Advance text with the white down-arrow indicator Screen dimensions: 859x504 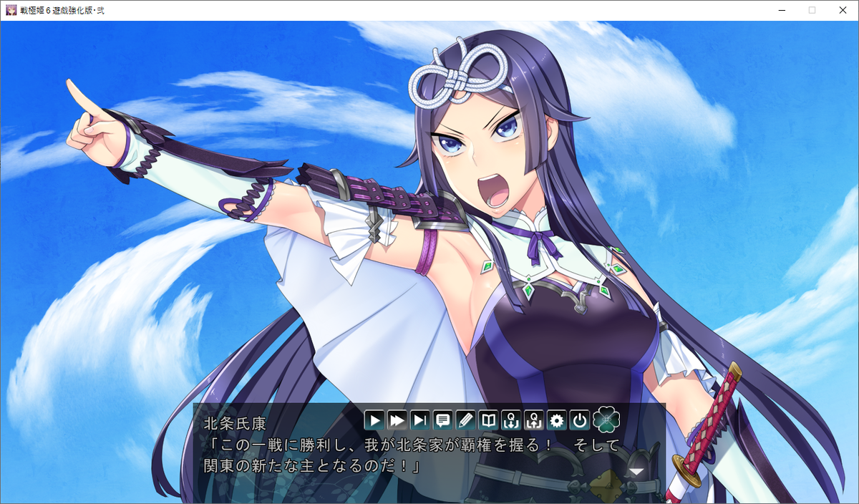click(635, 471)
